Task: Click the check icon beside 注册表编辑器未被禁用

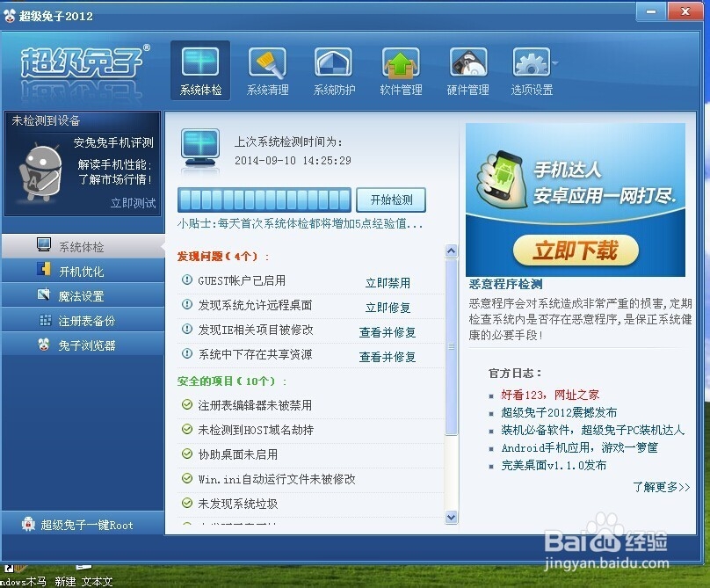Action: (186, 404)
